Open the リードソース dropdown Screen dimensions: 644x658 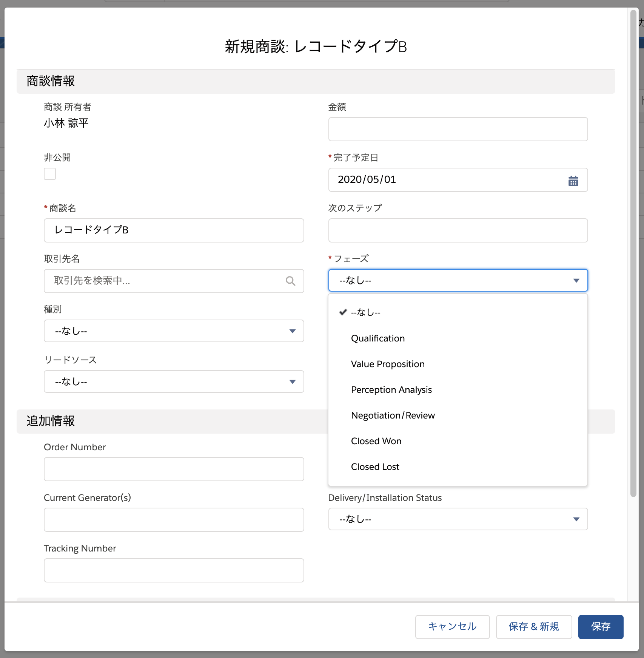[174, 382]
